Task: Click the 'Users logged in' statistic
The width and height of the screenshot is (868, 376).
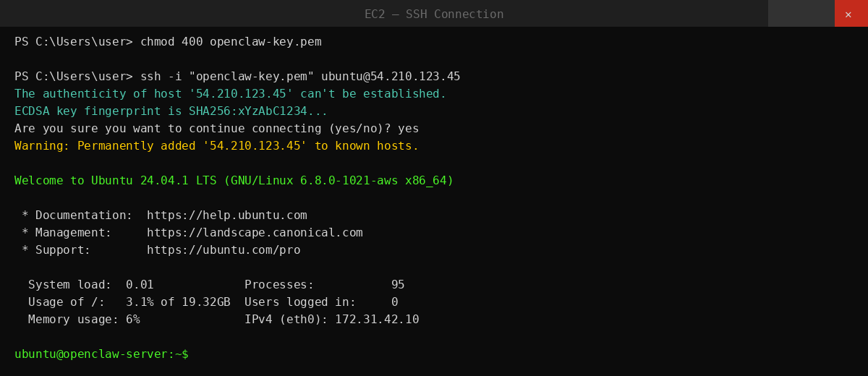Action: [x=321, y=302]
